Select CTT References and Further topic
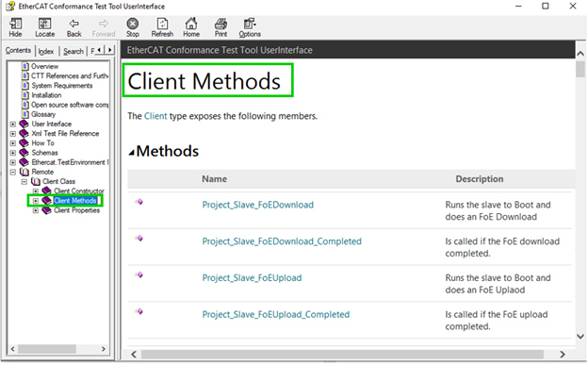Image resolution: width=588 pixels, height=365 pixels. [70, 75]
